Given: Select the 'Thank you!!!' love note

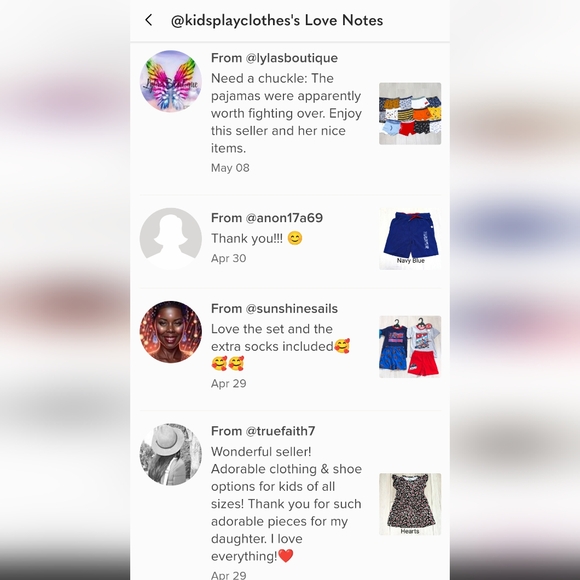Looking at the screenshot, I should pyautogui.click(x=257, y=238).
